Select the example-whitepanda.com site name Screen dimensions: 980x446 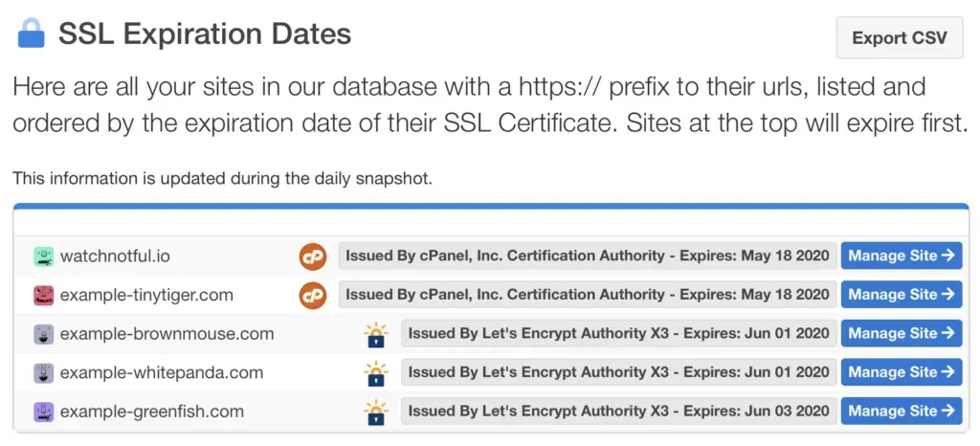coord(161,372)
